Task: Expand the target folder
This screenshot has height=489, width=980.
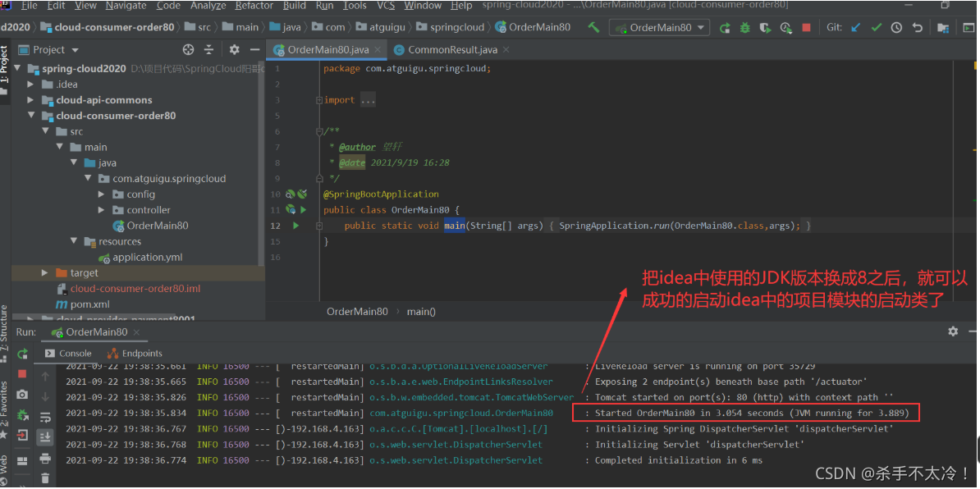Action: point(44,273)
